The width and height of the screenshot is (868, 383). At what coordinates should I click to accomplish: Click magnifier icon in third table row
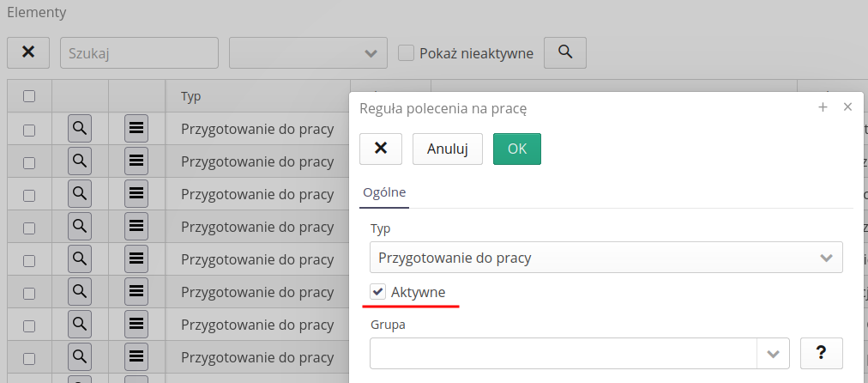coord(80,194)
